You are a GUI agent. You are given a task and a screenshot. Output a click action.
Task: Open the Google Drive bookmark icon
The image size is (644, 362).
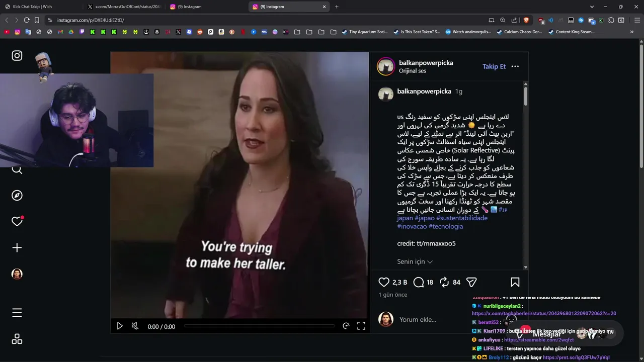(x=71, y=32)
